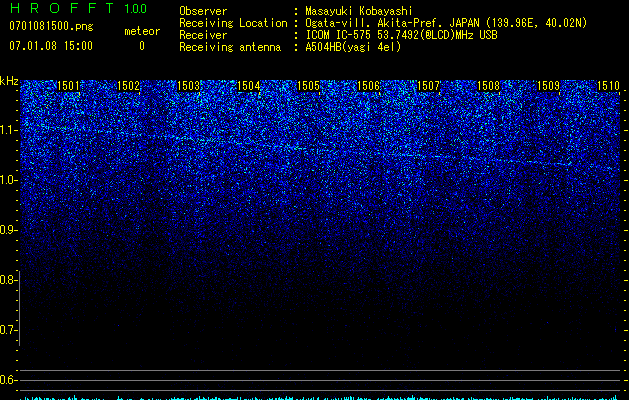
Task: Click the 1507 time marker
Action: click(x=428, y=86)
